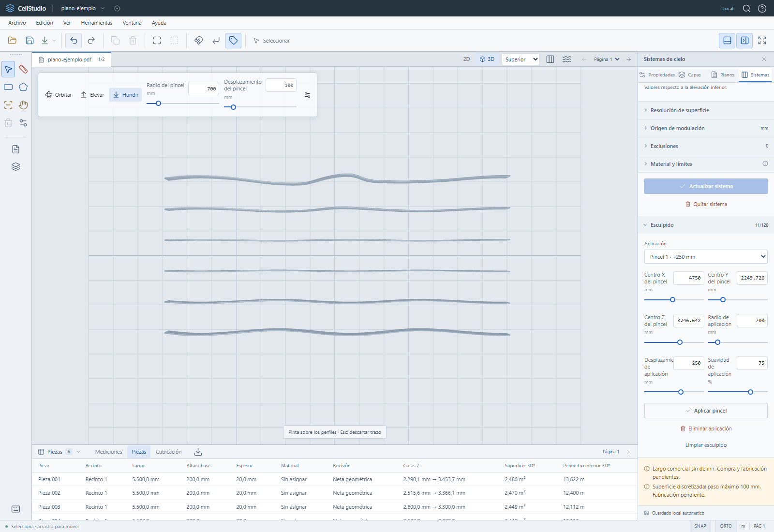
Task: Open the Pincel 1 application dropdown
Action: pyautogui.click(x=706, y=257)
